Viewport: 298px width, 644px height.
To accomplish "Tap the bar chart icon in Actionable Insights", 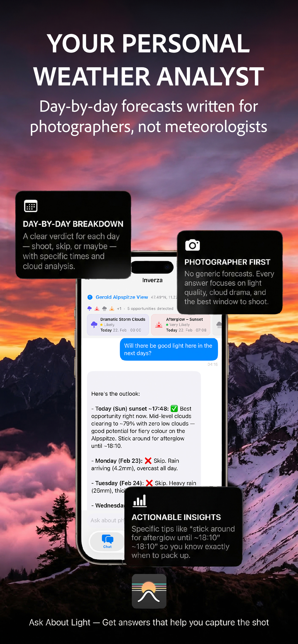I will click(x=140, y=501).
